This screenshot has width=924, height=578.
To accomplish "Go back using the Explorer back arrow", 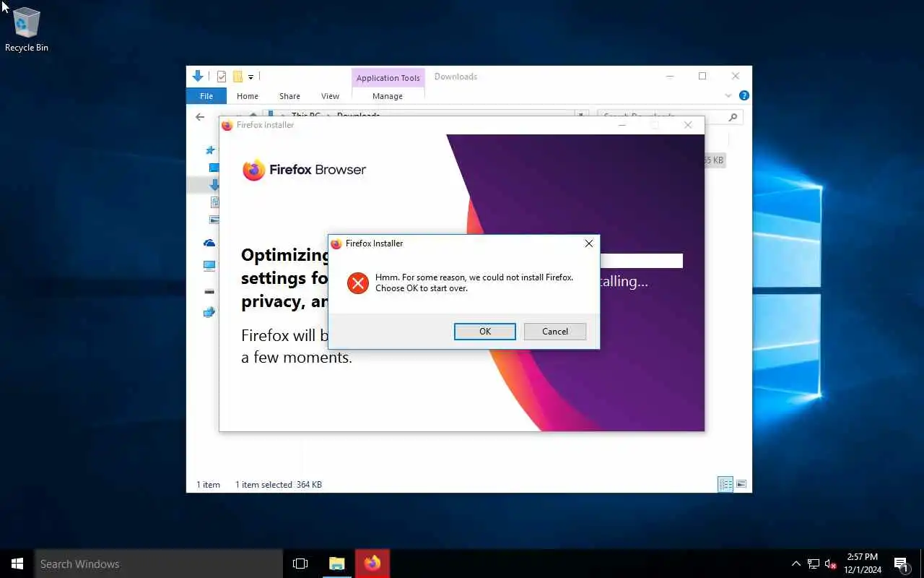I will 200,116.
